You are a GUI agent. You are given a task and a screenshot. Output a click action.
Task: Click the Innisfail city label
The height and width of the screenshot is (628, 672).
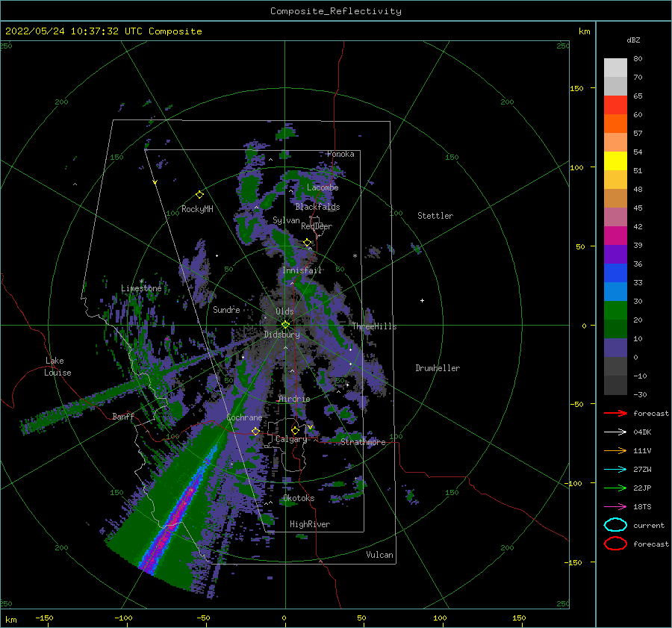(302, 270)
